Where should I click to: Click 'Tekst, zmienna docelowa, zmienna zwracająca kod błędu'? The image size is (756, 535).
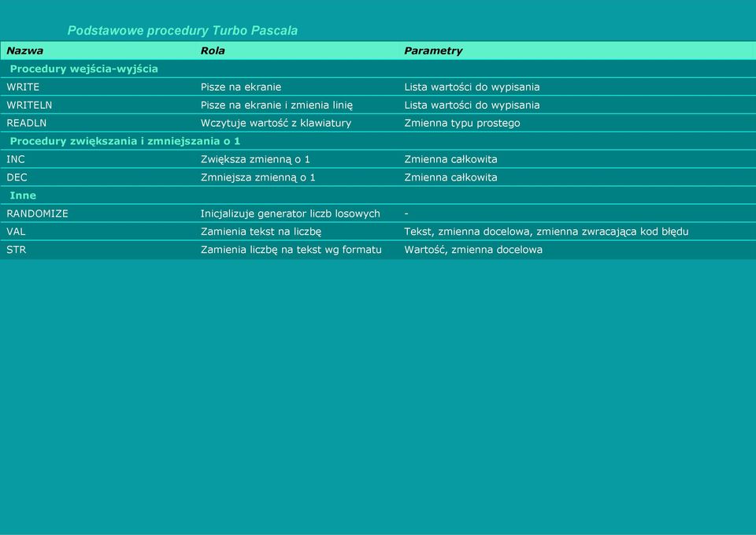(x=547, y=232)
